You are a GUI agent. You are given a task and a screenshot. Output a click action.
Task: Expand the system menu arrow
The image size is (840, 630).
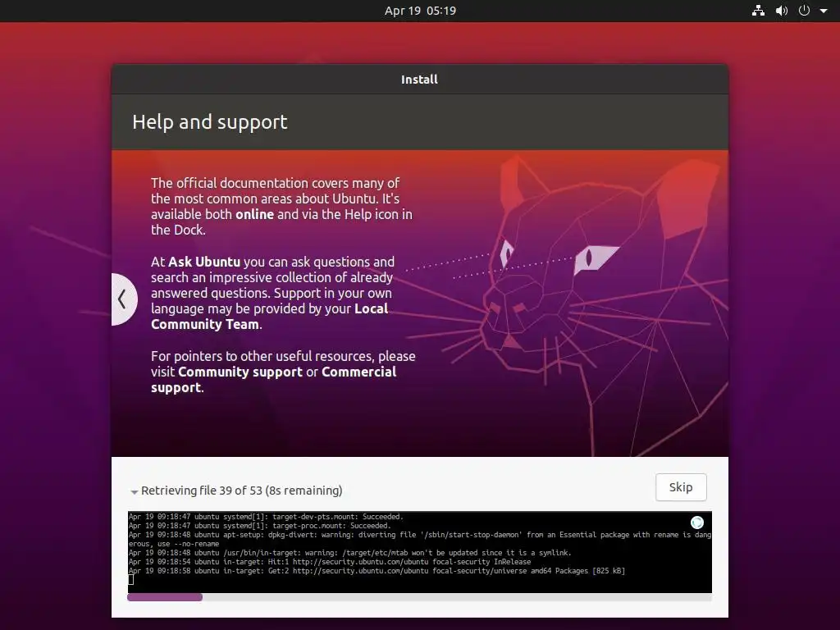pyautogui.click(x=824, y=11)
